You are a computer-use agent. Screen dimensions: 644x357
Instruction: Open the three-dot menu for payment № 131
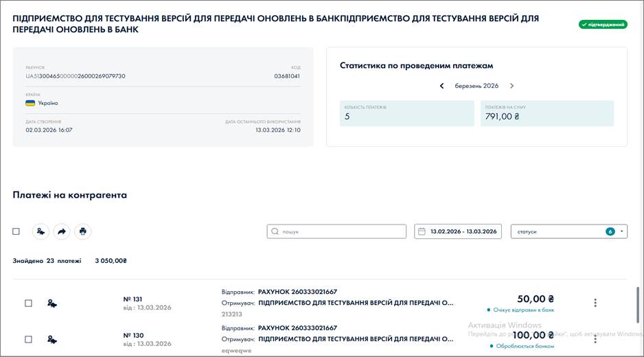(595, 303)
